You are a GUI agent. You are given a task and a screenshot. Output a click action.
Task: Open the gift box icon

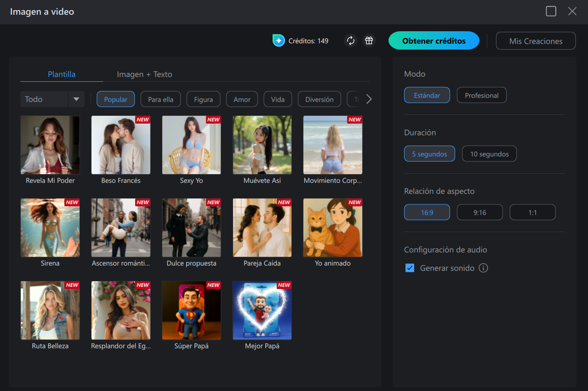pos(369,40)
